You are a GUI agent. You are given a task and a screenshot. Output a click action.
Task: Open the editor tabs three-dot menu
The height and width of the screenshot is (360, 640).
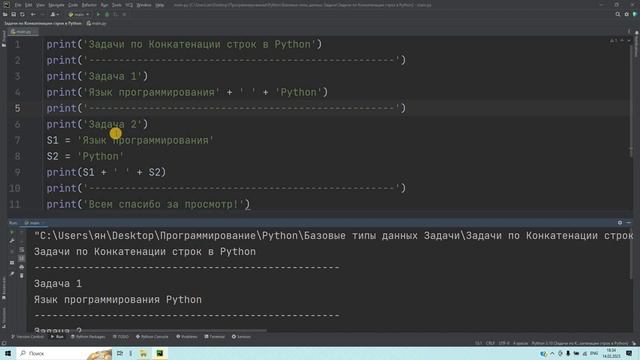pos(629,31)
